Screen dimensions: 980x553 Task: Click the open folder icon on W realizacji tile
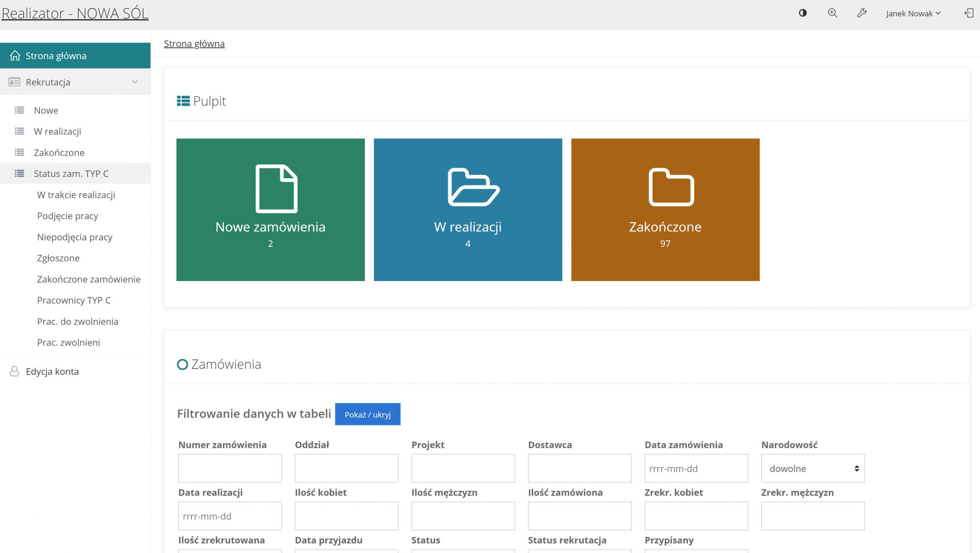click(x=473, y=187)
